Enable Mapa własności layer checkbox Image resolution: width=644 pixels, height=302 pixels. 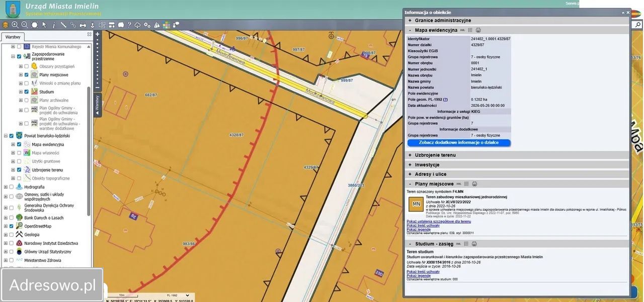pyautogui.click(x=19, y=153)
